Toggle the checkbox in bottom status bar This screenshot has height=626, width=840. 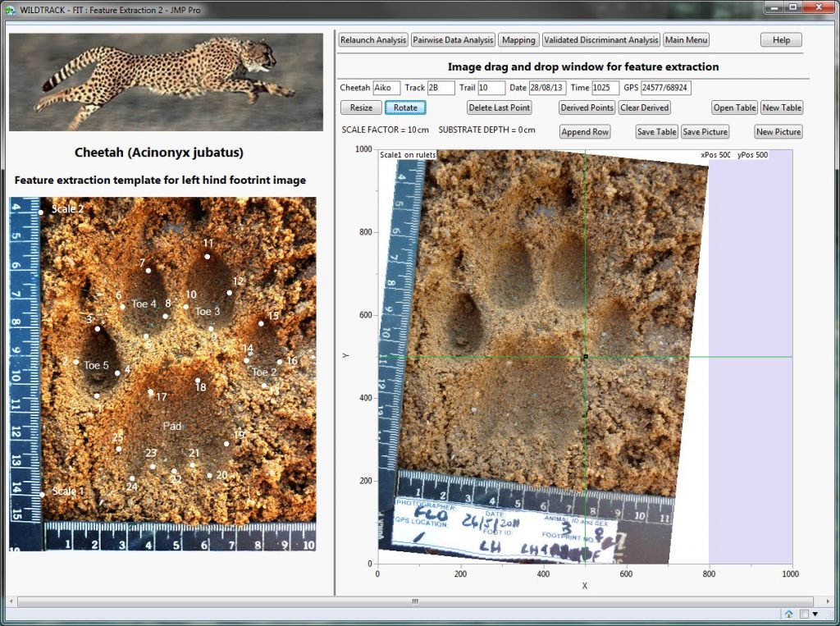click(x=804, y=614)
